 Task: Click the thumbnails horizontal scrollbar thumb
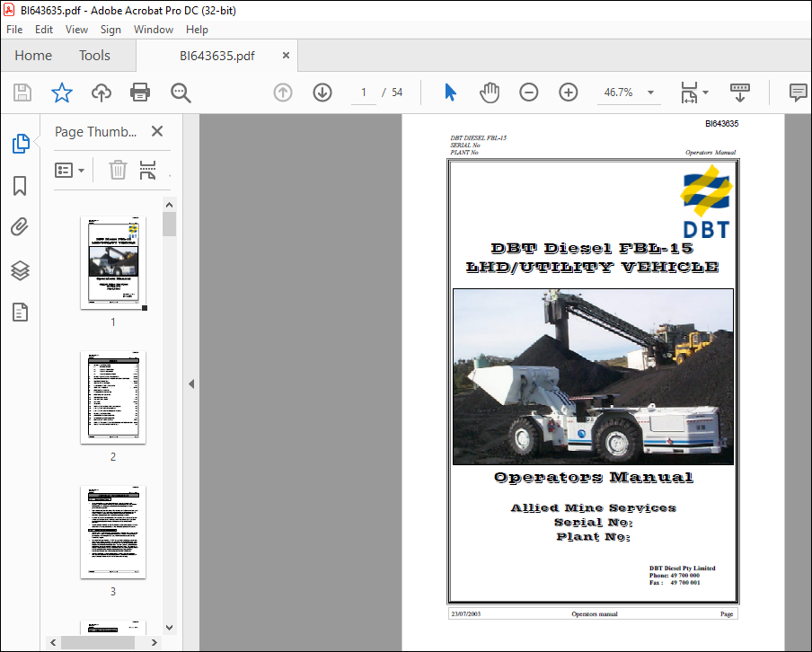[98, 642]
